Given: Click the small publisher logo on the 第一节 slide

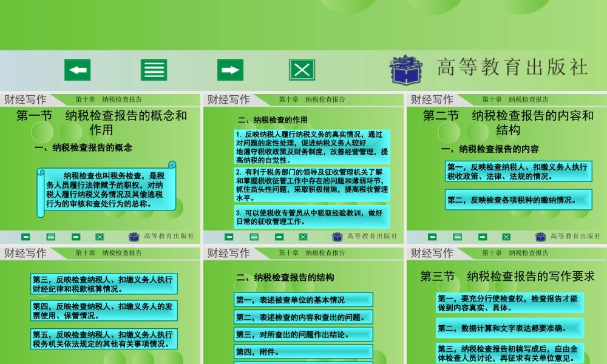Looking at the screenshot, I should [x=134, y=237].
